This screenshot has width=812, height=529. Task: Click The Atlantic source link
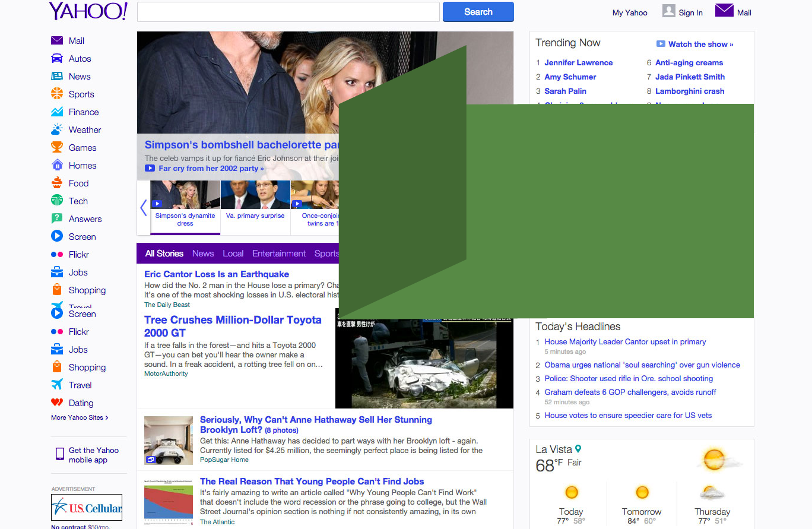(x=217, y=522)
